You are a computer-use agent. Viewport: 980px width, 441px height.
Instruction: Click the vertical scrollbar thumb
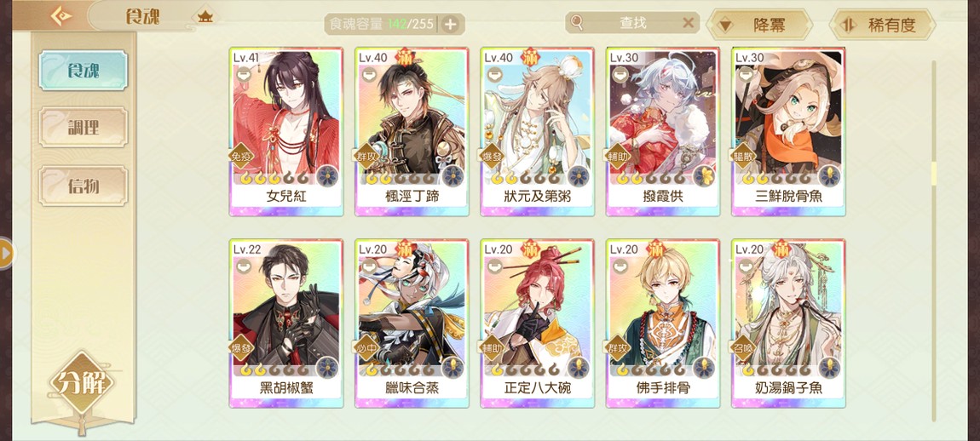934,173
